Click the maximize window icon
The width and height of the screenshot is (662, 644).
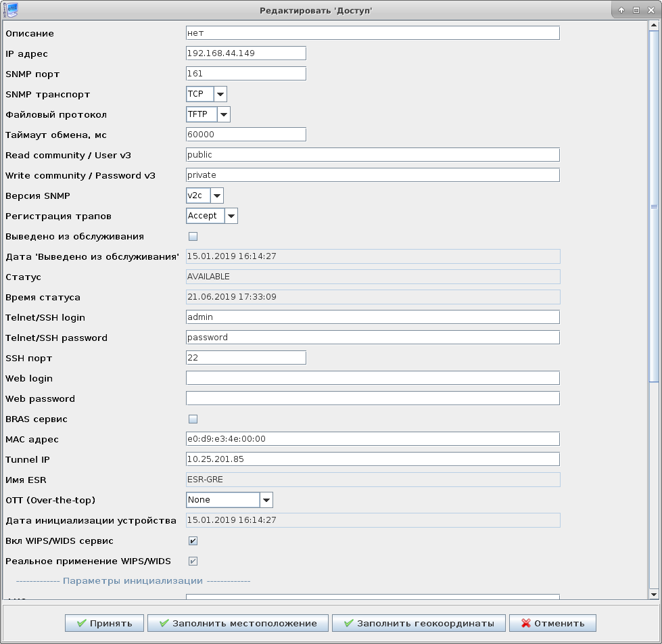[x=636, y=10]
